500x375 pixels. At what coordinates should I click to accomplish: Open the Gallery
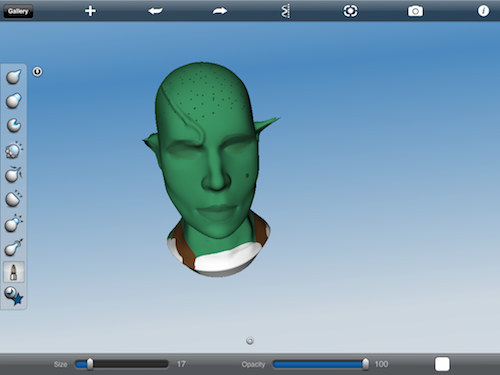pyautogui.click(x=18, y=11)
